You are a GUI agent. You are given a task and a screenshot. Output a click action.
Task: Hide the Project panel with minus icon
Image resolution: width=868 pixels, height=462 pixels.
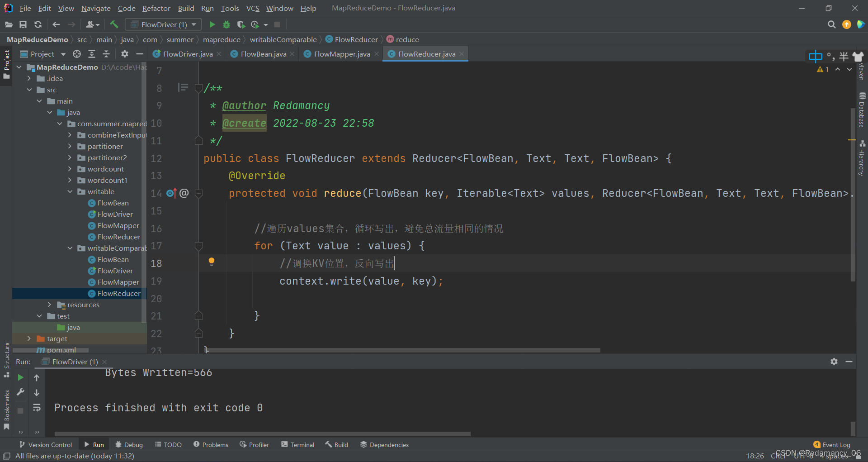click(x=140, y=54)
